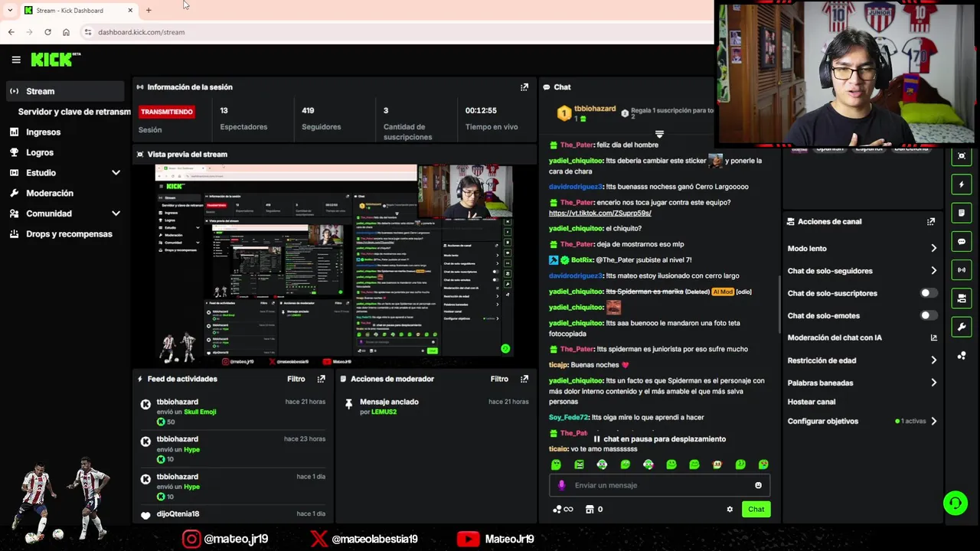This screenshot has width=980, height=551.
Task: Toggle Chat de solo-emotes switch
Action: tap(928, 315)
